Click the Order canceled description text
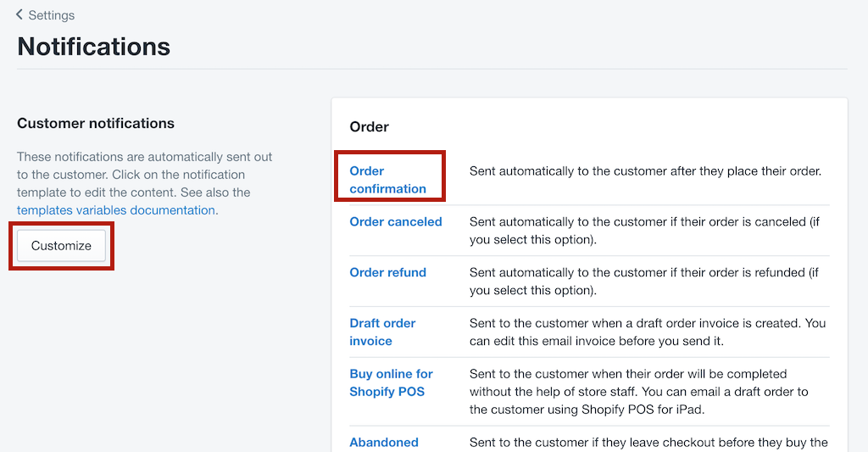Viewport: 868px width, 452px height. coord(644,231)
